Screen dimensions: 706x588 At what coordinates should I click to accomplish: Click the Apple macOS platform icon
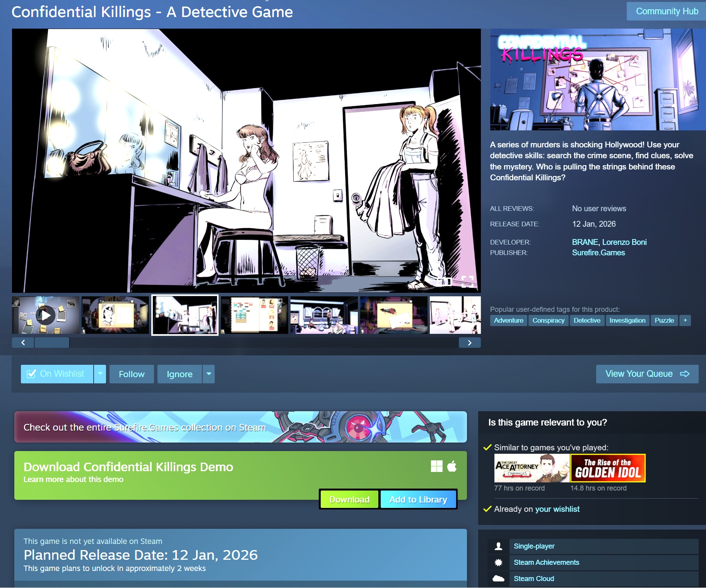452,466
